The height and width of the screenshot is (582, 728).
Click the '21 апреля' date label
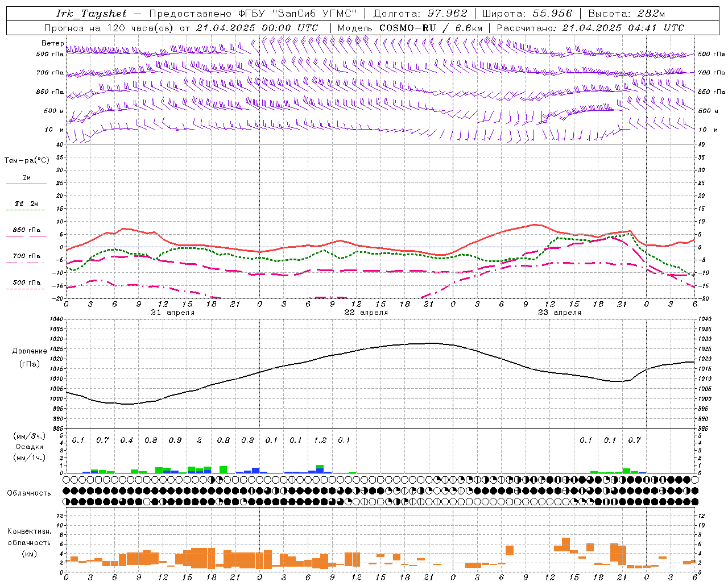(x=172, y=313)
